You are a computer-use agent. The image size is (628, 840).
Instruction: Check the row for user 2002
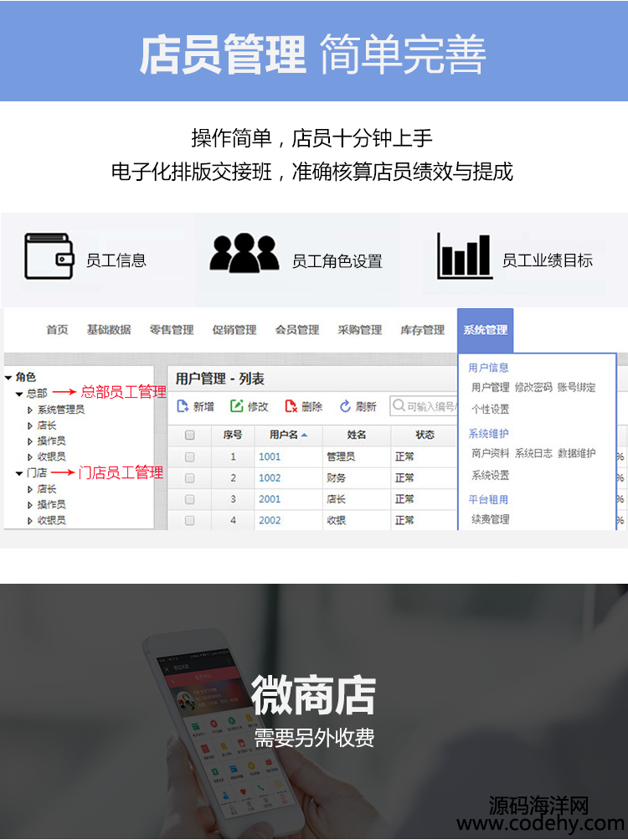coord(190,520)
